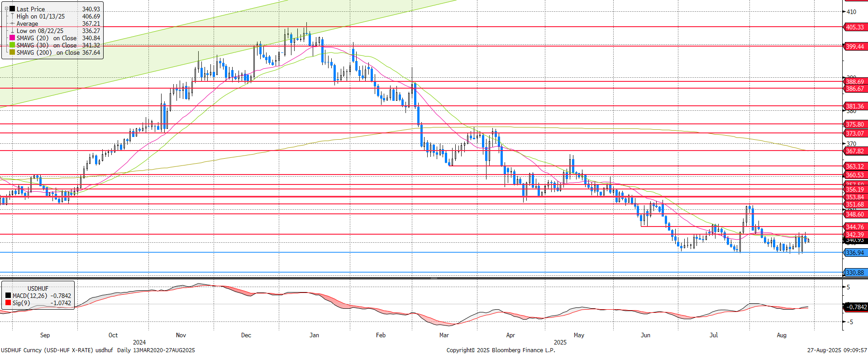Click the High marker icon in legend
Image resolution: width=868 pixels, height=354 pixels.
12,16
